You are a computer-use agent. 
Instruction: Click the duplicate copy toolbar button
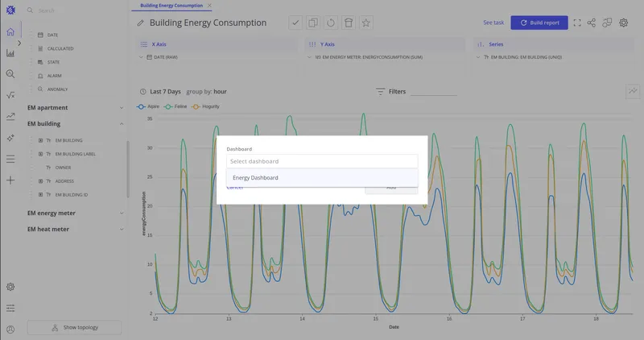tap(313, 23)
